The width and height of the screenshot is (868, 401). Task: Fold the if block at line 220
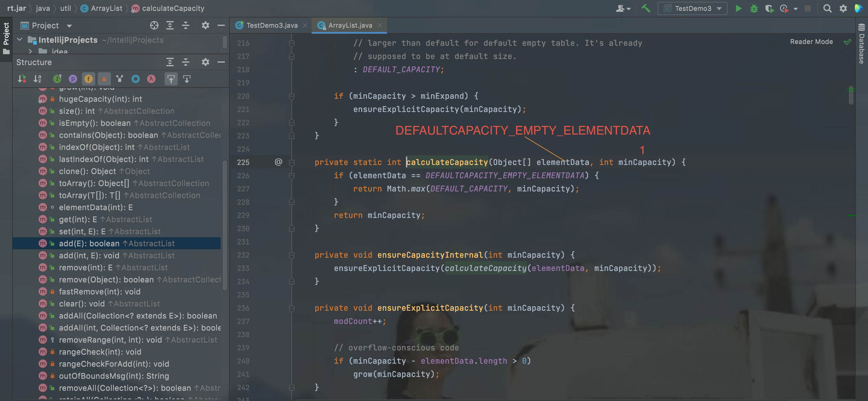[292, 96]
